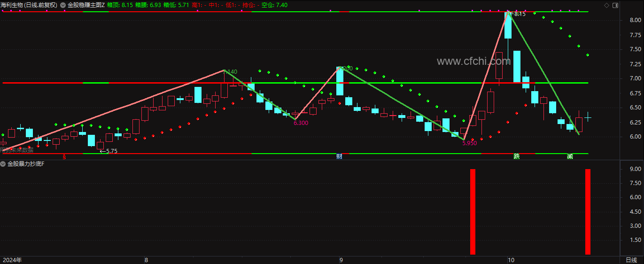Click the 6.300 swing low label
This screenshot has width=644, height=264.
(301, 123)
